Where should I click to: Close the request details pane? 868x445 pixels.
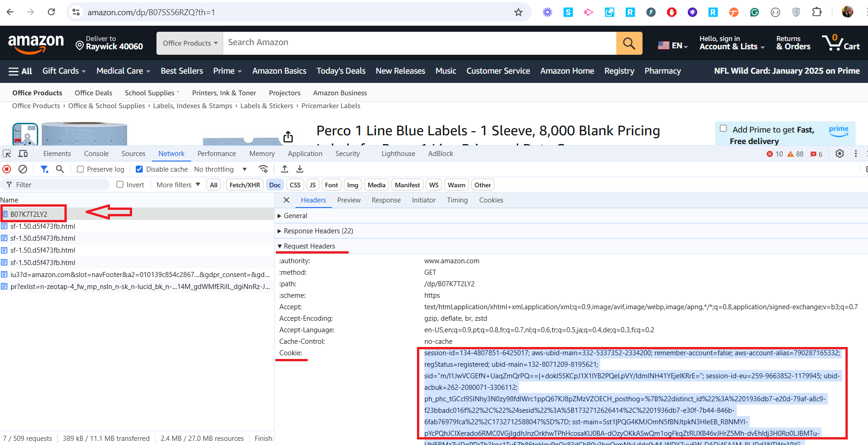coord(286,200)
